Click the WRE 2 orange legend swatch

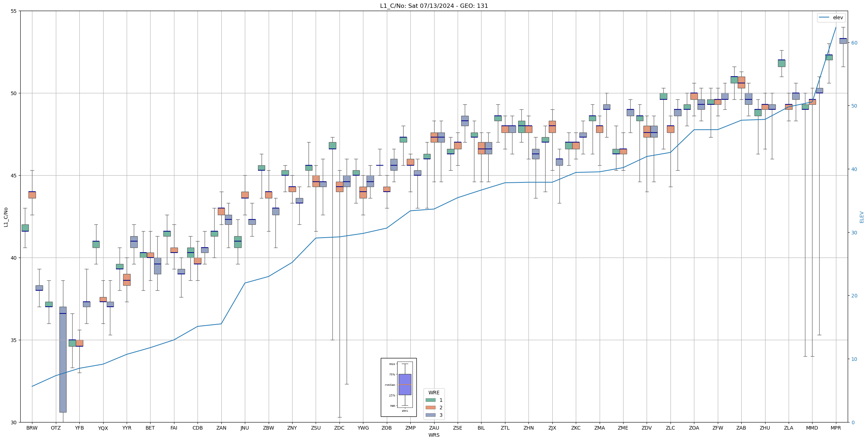coord(430,408)
